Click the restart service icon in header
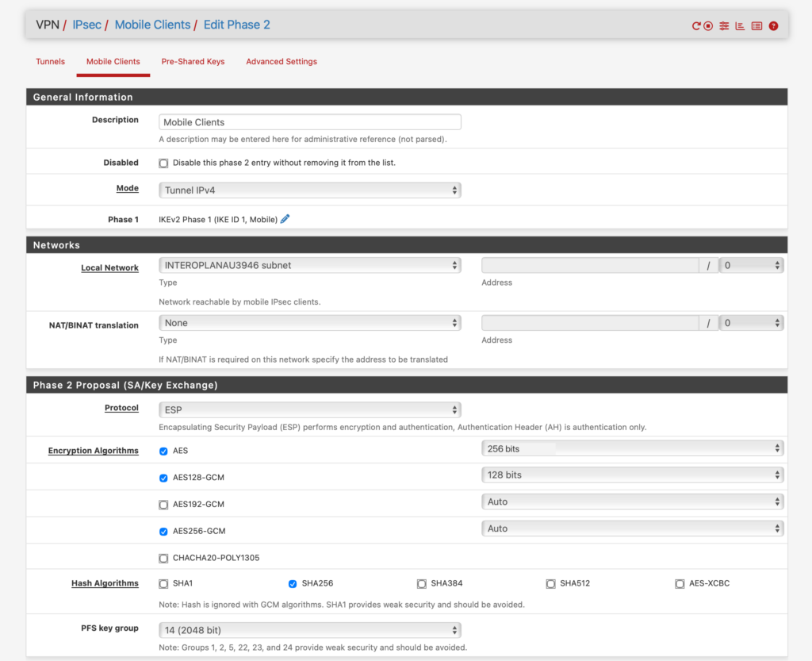Screen dimensions: 812x661 pyautogui.click(x=697, y=25)
